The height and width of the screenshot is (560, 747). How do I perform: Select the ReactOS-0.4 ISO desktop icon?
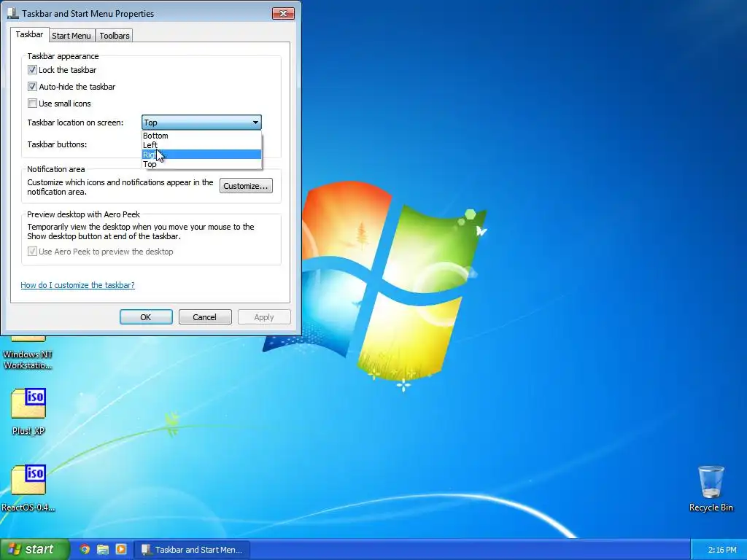pos(28,488)
